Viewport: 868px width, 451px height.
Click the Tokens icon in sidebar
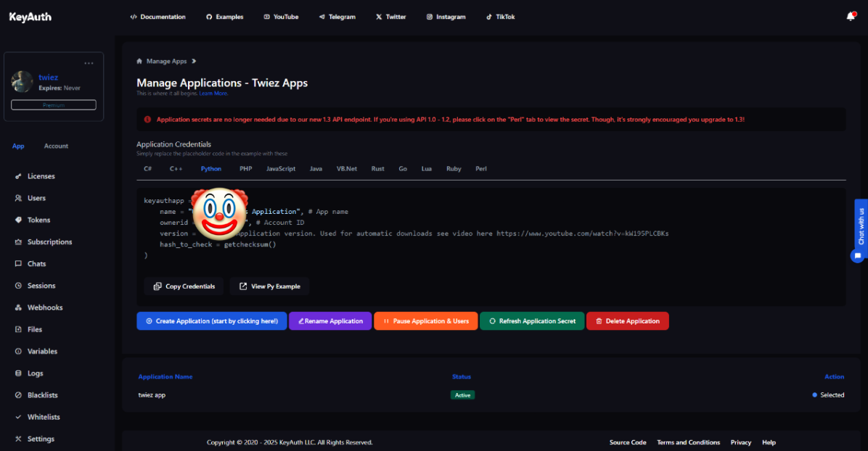tap(18, 220)
